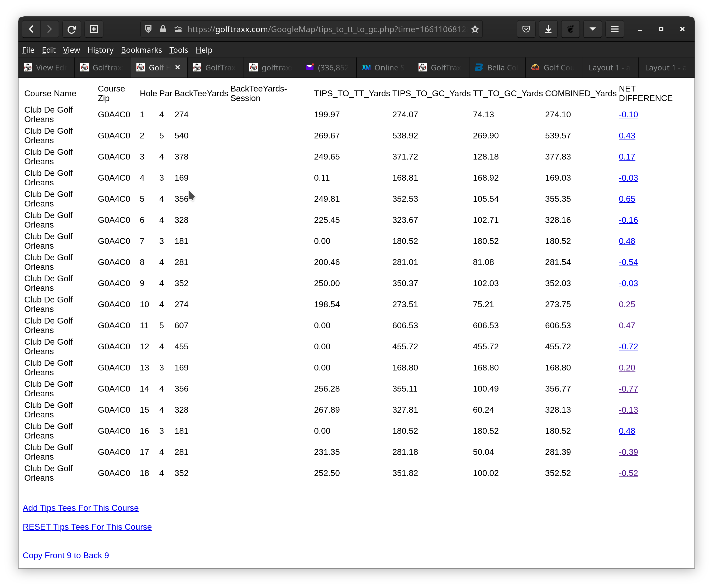Click Copy Front 9 to Back 9 link
713x588 pixels.
66,555
